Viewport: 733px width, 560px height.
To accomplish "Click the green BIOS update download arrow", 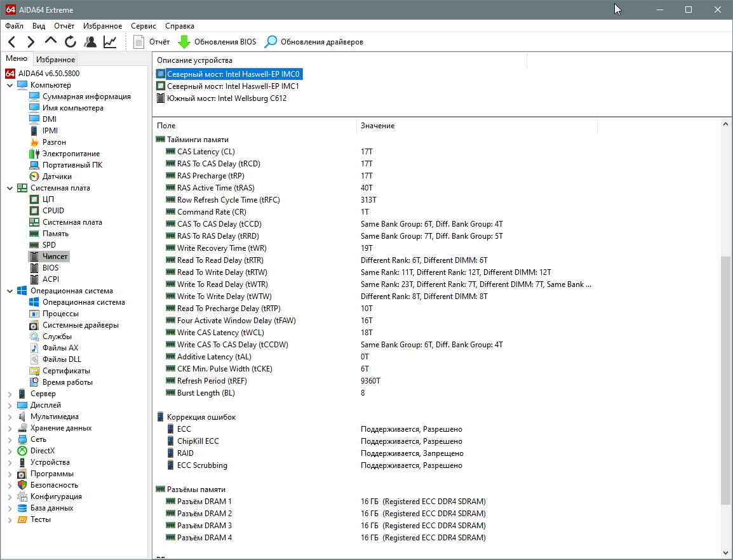I will 184,42.
